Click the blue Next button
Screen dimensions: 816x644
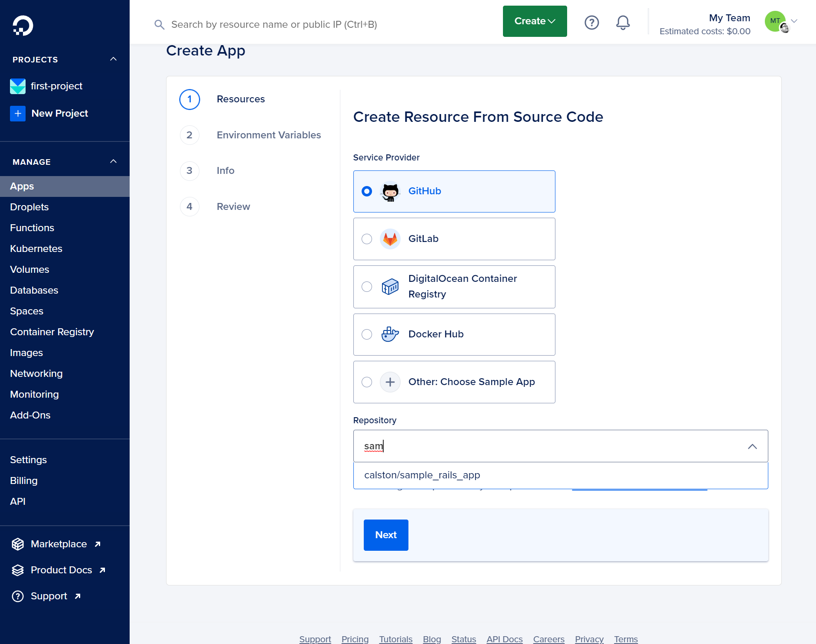tap(386, 535)
